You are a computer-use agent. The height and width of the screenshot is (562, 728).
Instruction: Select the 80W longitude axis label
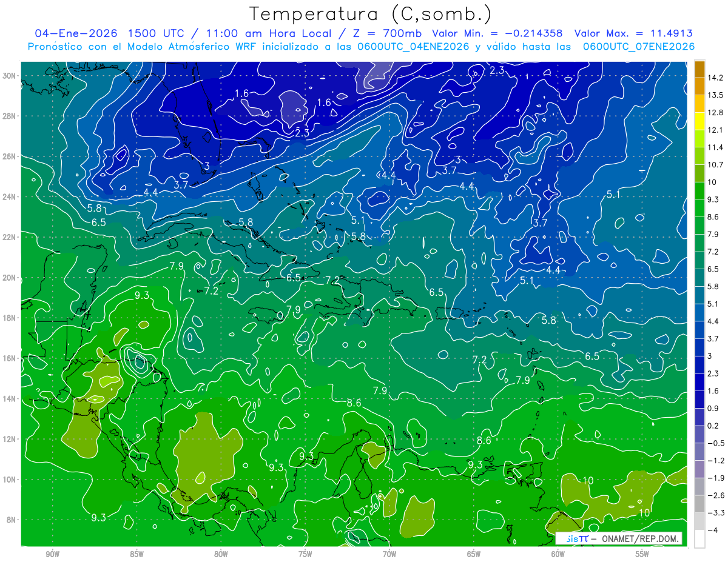pyautogui.click(x=221, y=554)
